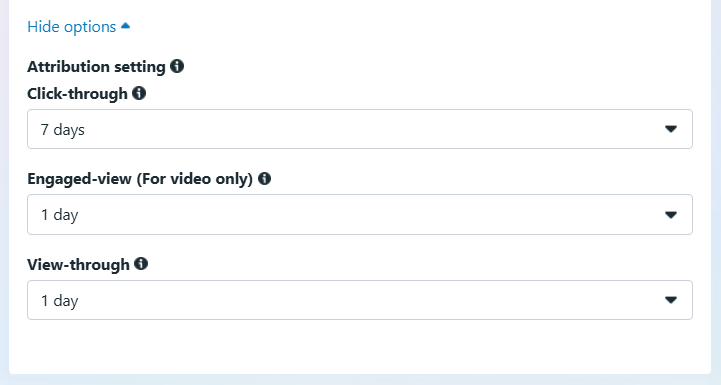This screenshot has height=385, width=721.
Task: Click the empty panel area below View-through dropdown
Action: point(360,346)
